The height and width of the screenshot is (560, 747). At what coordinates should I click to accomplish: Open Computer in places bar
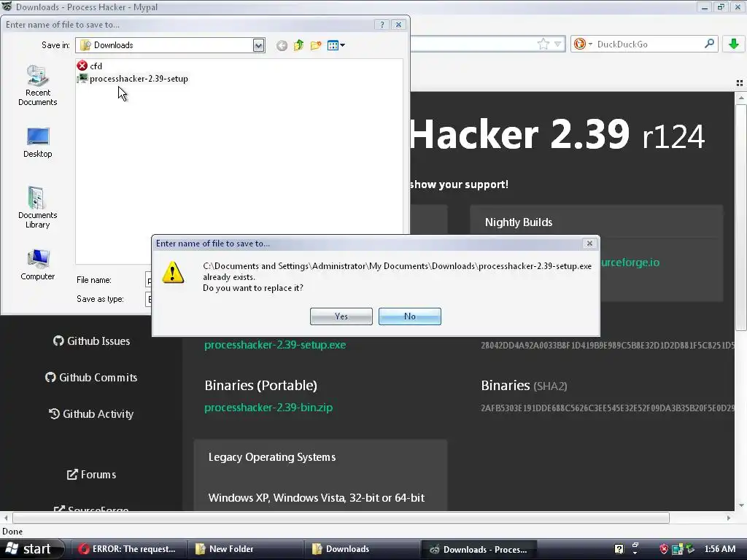coord(38,265)
